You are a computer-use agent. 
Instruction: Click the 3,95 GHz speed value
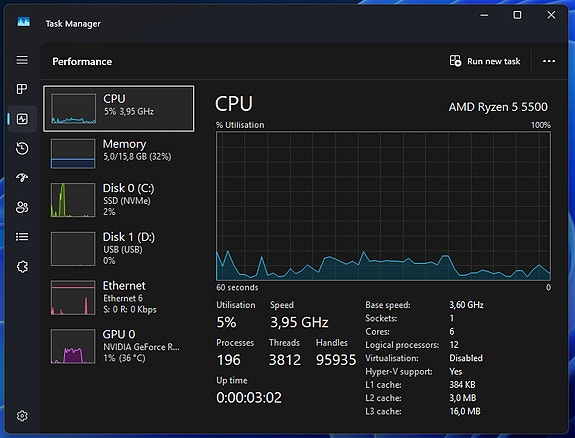[x=299, y=322]
